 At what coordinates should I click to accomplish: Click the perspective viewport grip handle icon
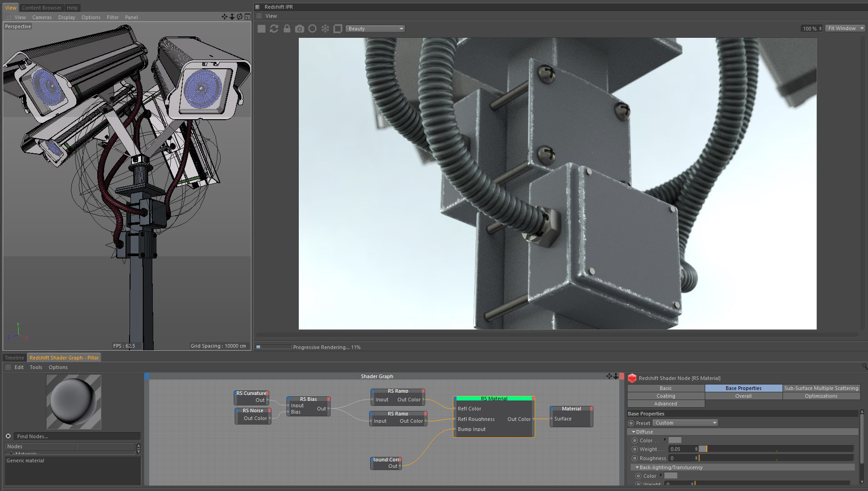pos(8,17)
